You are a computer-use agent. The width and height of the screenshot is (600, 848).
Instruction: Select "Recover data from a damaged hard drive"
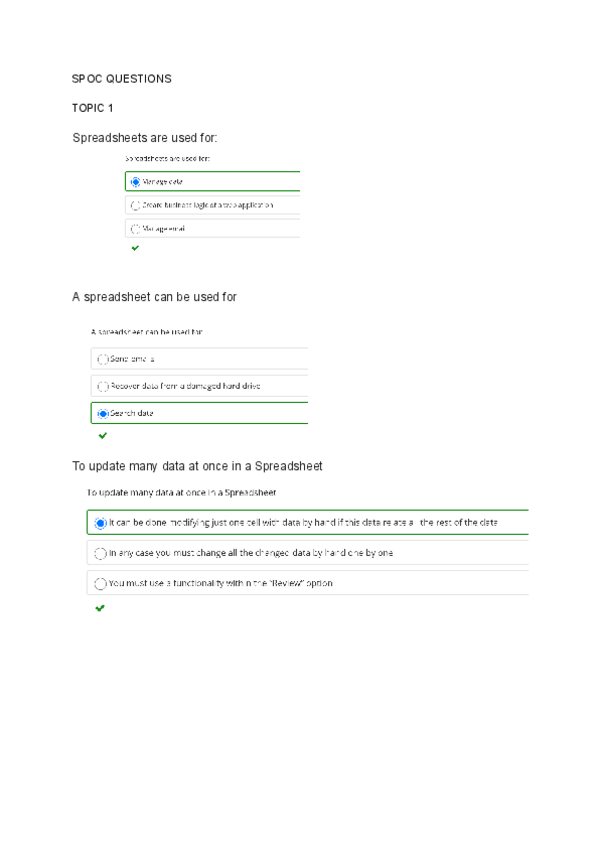coord(102,386)
